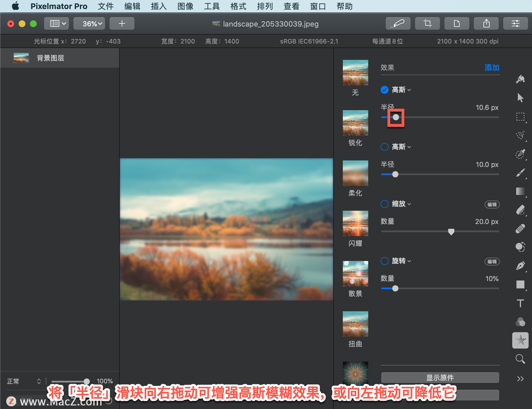Select the 背景图层 layer row
The width and height of the screenshot is (532, 409).
click(x=60, y=58)
